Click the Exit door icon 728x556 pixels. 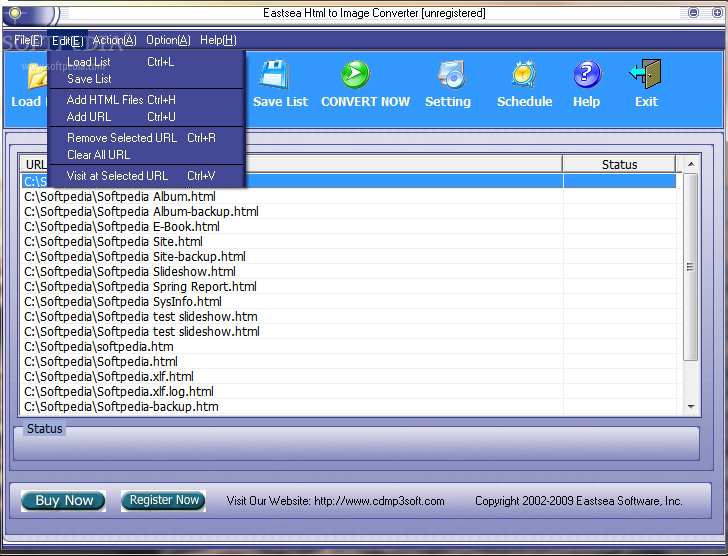point(646,74)
